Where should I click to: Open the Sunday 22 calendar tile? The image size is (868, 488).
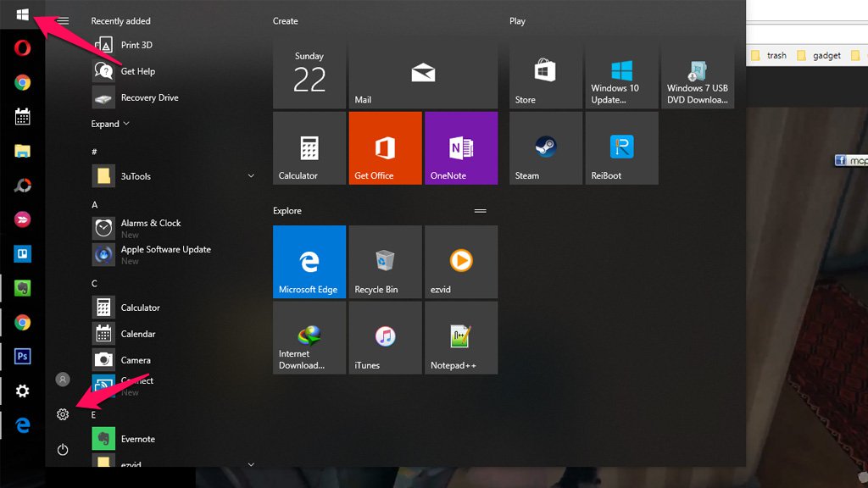309,73
